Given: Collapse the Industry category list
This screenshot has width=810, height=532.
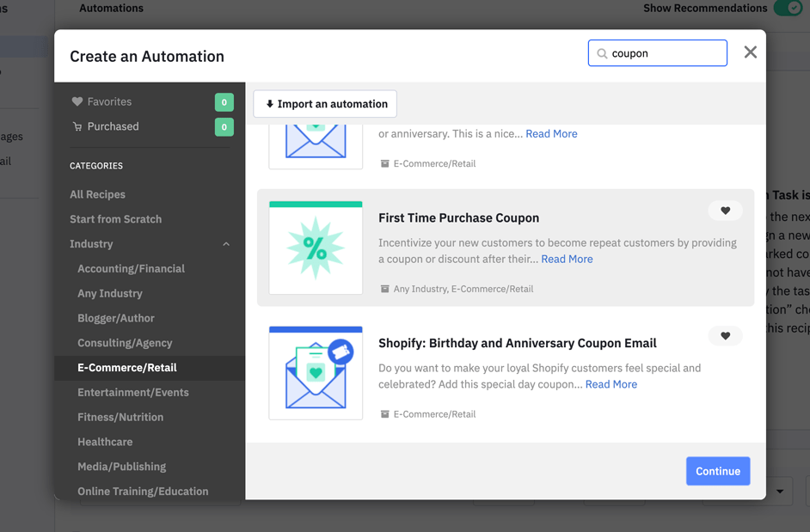Looking at the screenshot, I should 226,244.
